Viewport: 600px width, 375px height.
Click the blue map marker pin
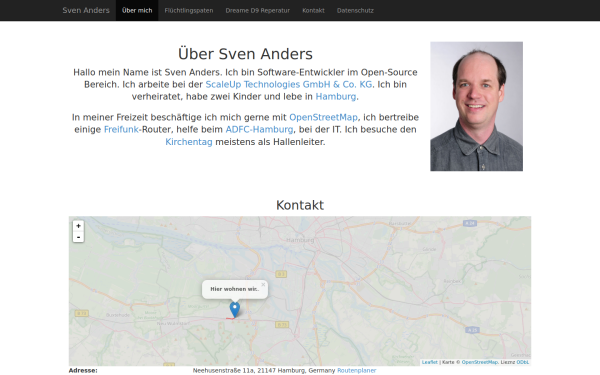click(235, 309)
